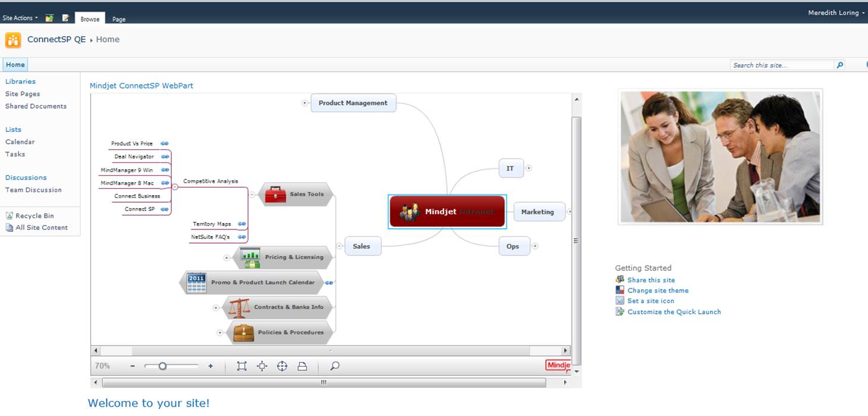Click the link icon on Promo & Product Launch Calendar

pos(329,283)
